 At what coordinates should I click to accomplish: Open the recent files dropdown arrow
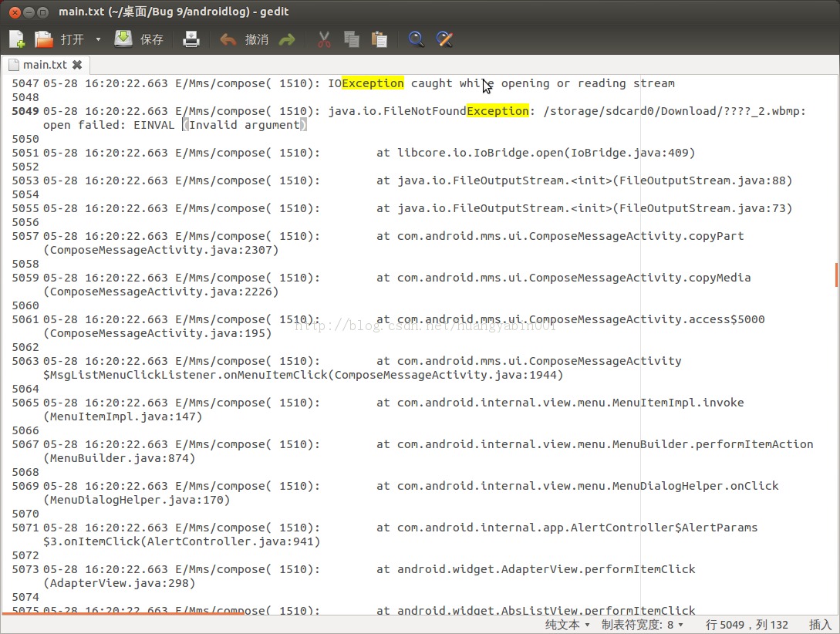coord(98,39)
